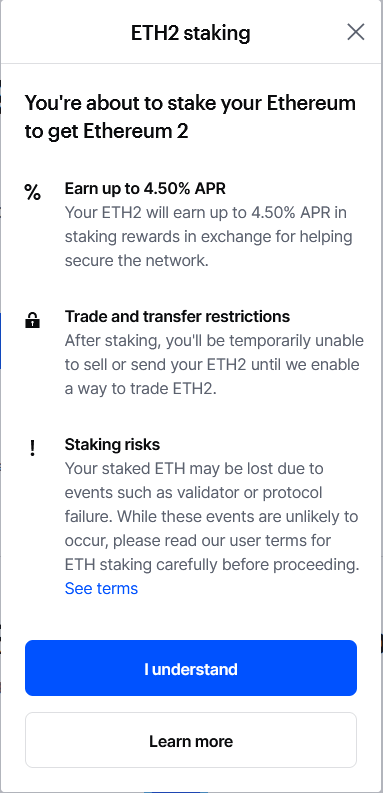Viewport: 383px width, 793px height.
Task: Close the ETH2 staking dialog
Action: click(356, 32)
